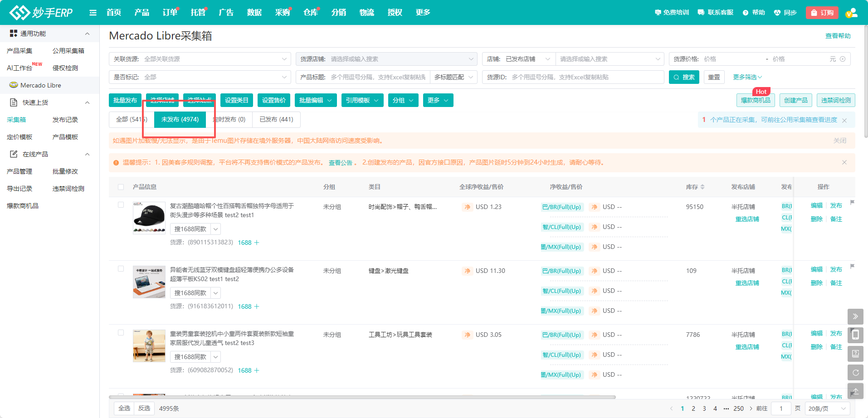
Task: Open 免费培训 free training
Action: click(x=672, y=13)
